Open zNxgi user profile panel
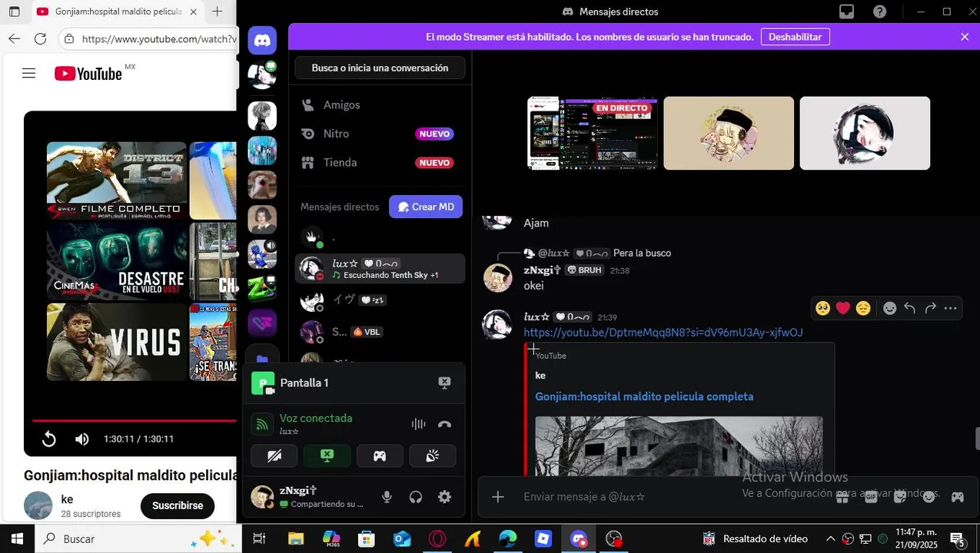Viewport: 980px width, 553px height. [307, 497]
